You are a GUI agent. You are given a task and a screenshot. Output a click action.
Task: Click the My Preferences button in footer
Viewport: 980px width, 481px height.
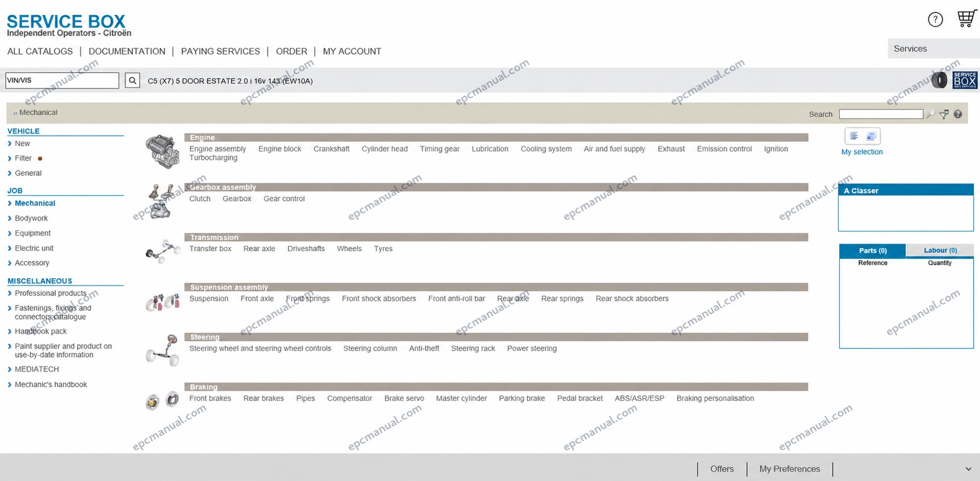(x=790, y=469)
